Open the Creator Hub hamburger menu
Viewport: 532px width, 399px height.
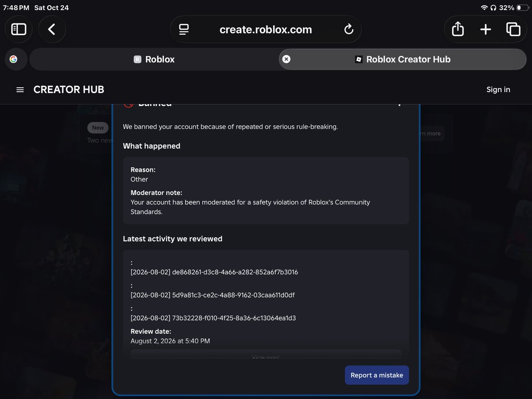(20, 90)
